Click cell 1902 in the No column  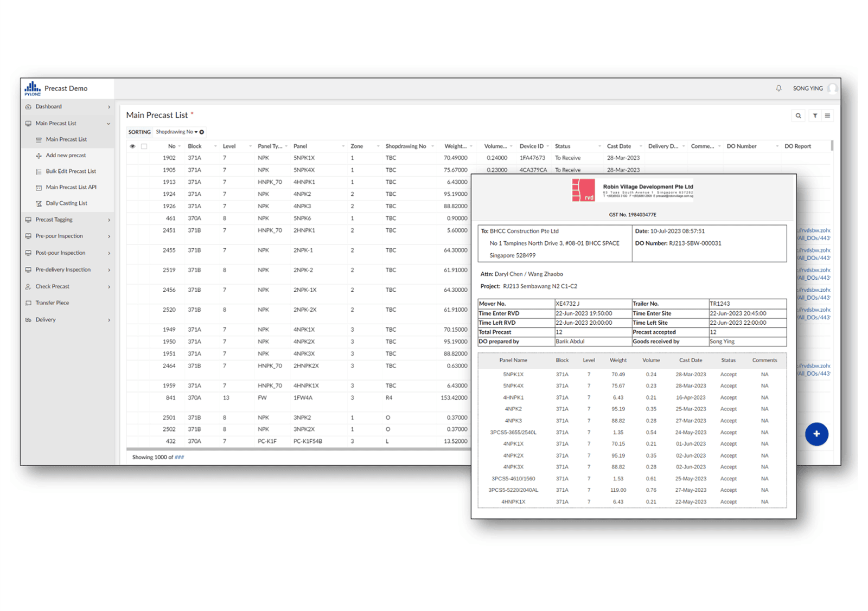coord(169,158)
